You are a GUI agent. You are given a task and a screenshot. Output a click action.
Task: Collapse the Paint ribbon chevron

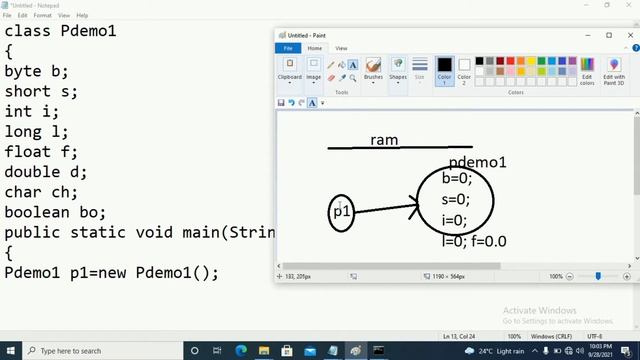click(626, 48)
